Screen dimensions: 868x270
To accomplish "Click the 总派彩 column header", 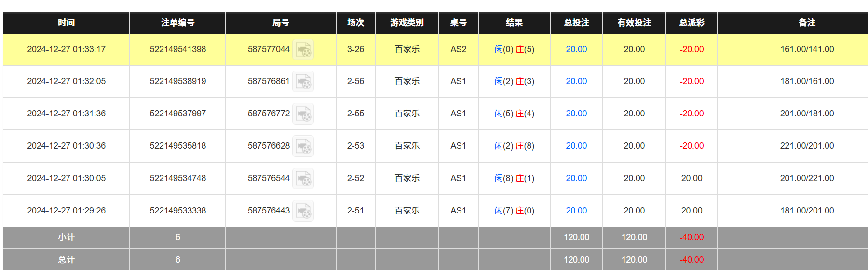I will click(x=692, y=23).
